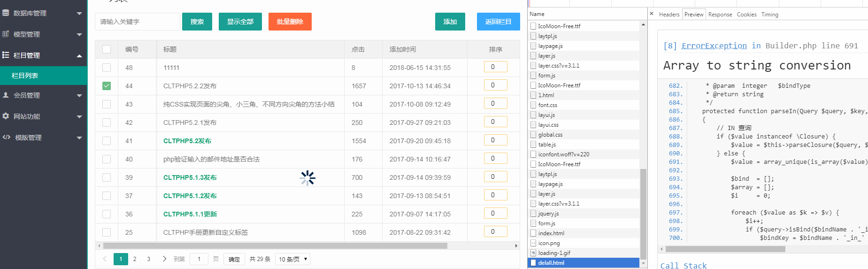The image size is (868, 269).
Task: Open the Cookies tab
Action: (746, 15)
